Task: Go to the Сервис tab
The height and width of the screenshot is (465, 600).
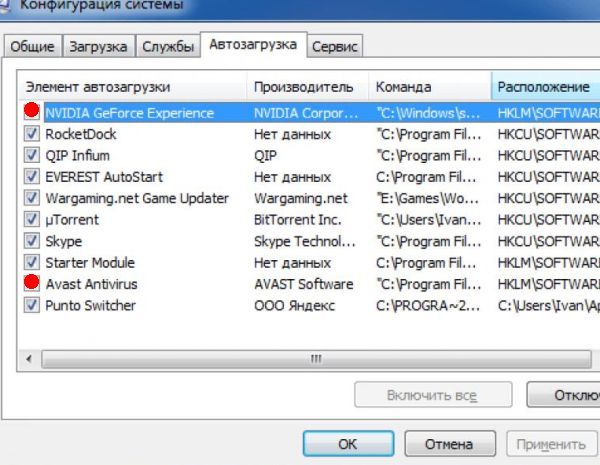Action: [x=335, y=46]
